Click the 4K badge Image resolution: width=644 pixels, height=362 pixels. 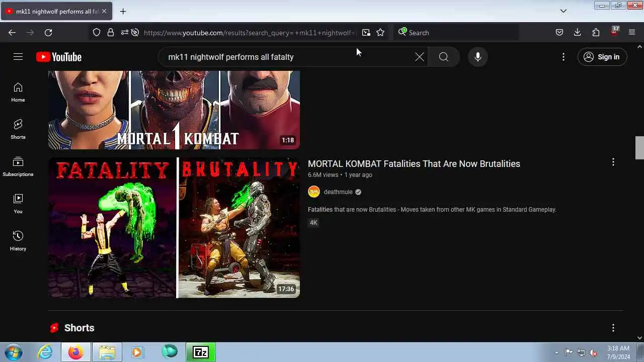(313, 222)
